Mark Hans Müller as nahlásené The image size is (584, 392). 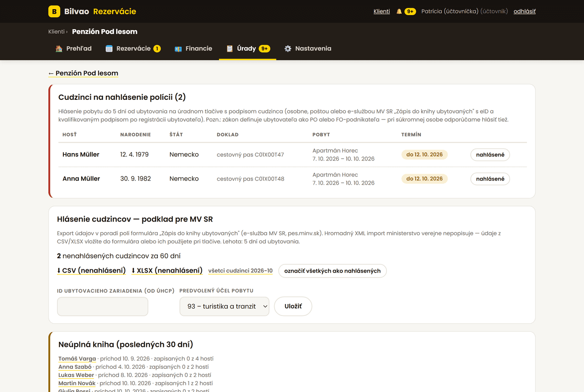[490, 155]
